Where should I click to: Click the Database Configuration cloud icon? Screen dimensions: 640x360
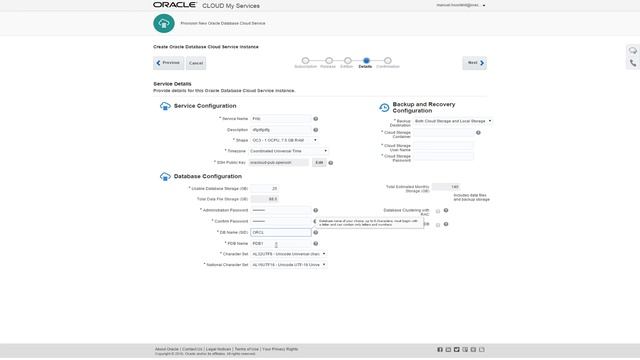click(x=165, y=176)
